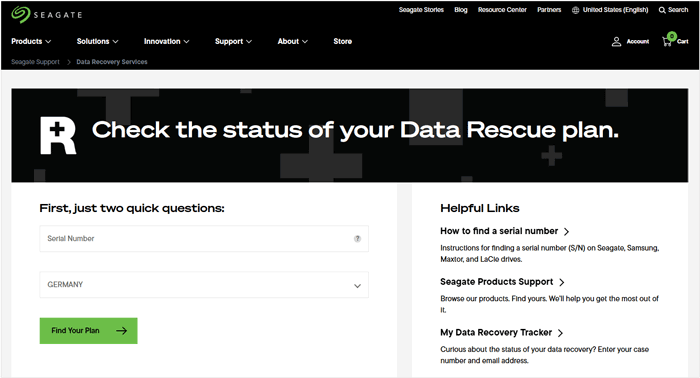700x378 pixels.
Task: Expand the Innovation menu
Action: coord(167,41)
